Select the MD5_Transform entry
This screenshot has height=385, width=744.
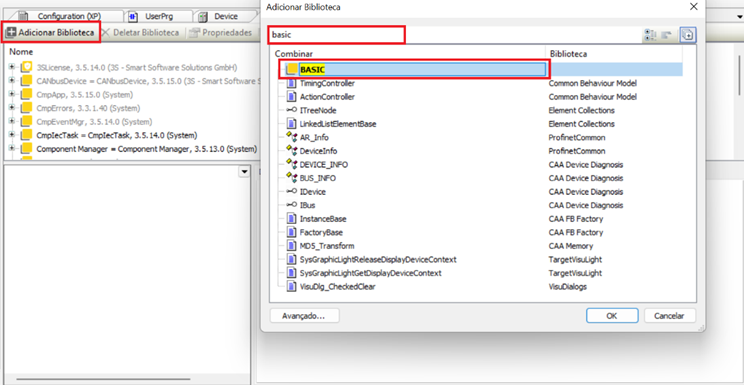pos(327,246)
